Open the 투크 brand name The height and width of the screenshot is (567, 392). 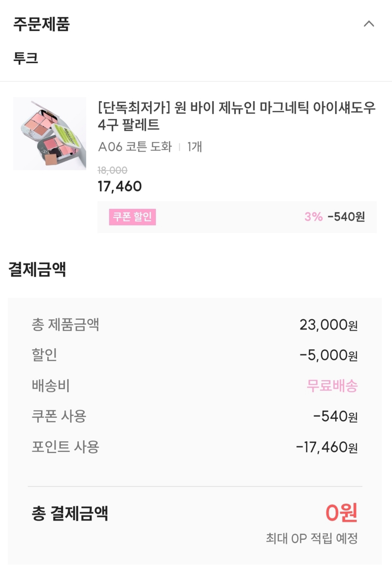point(26,58)
